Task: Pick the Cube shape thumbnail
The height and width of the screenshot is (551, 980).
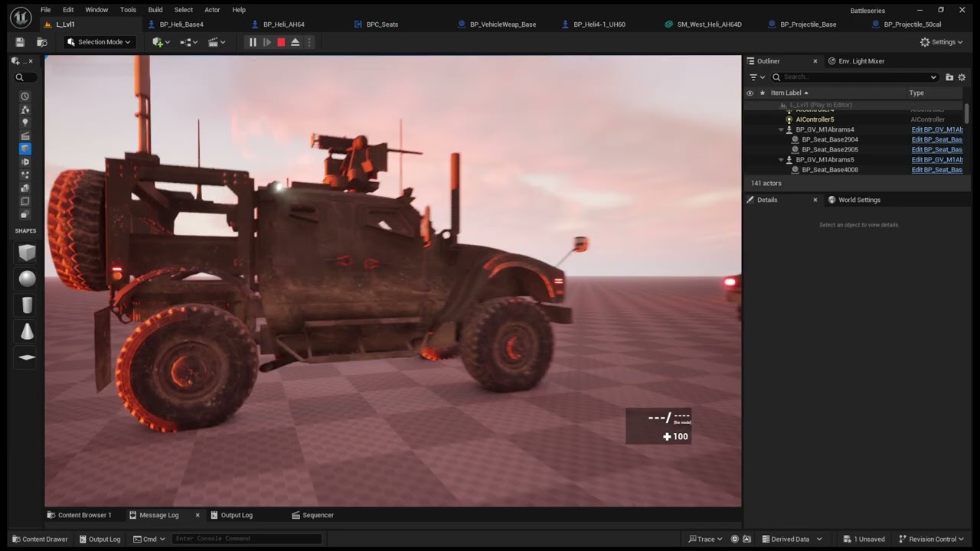Action: 27,253
